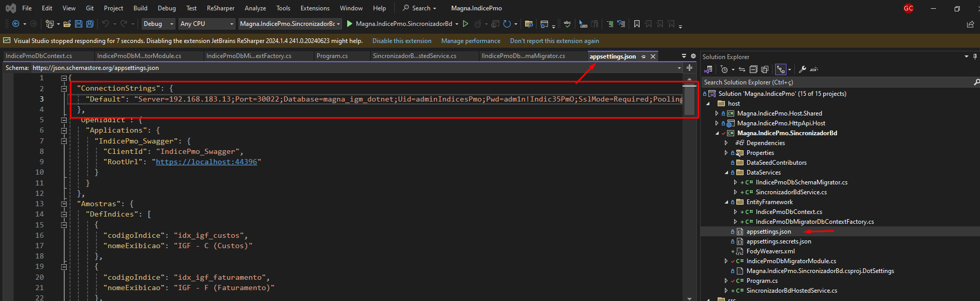The image size is (980, 301).
Task: Click the Save All double-disk icon
Action: 90,24
